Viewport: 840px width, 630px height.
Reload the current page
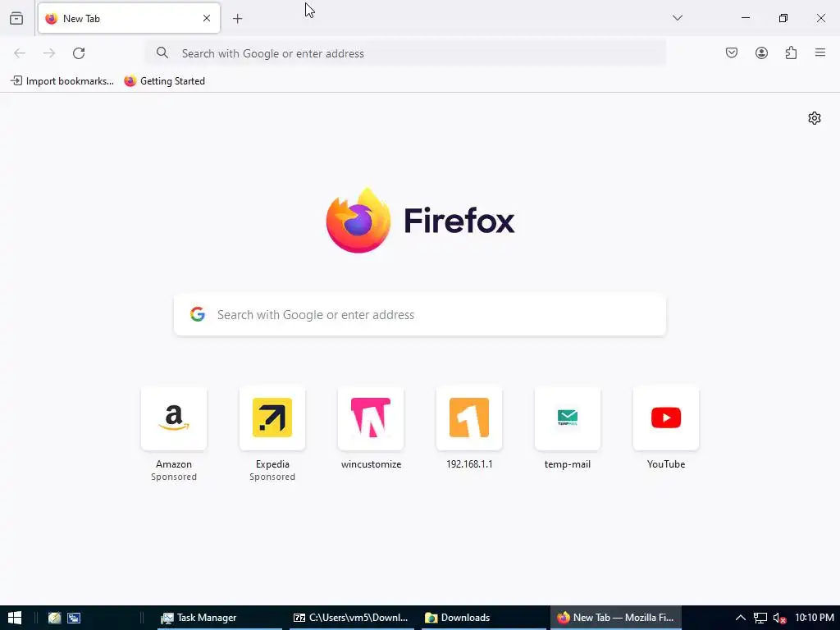(79, 53)
